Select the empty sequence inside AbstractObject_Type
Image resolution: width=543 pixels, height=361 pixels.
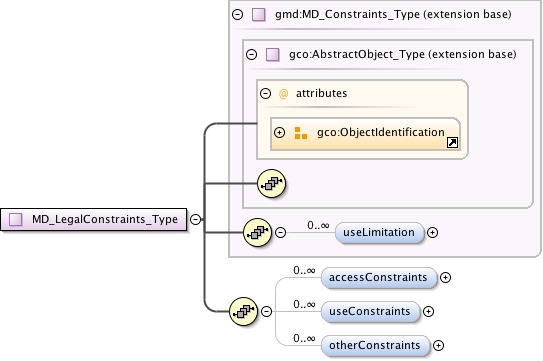(272, 183)
